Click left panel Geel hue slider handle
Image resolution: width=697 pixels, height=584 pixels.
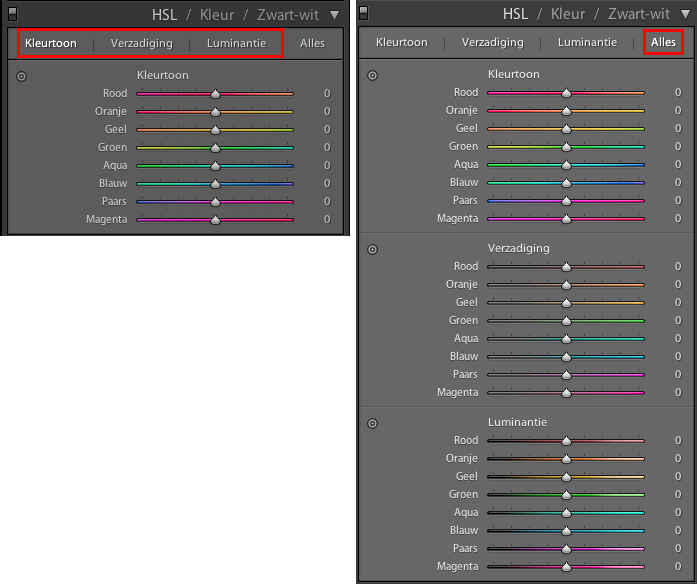(x=215, y=130)
